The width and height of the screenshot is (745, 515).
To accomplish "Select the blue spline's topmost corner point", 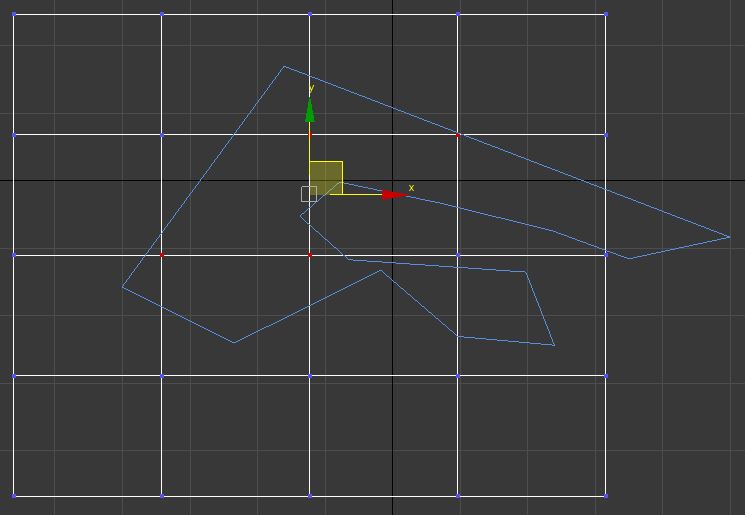I will point(284,67).
